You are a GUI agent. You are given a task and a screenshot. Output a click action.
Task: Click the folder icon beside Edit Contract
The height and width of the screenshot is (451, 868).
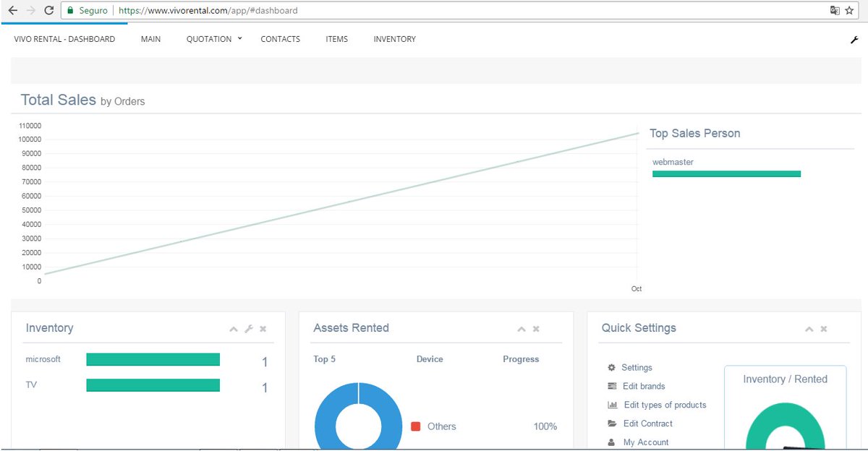(x=612, y=424)
